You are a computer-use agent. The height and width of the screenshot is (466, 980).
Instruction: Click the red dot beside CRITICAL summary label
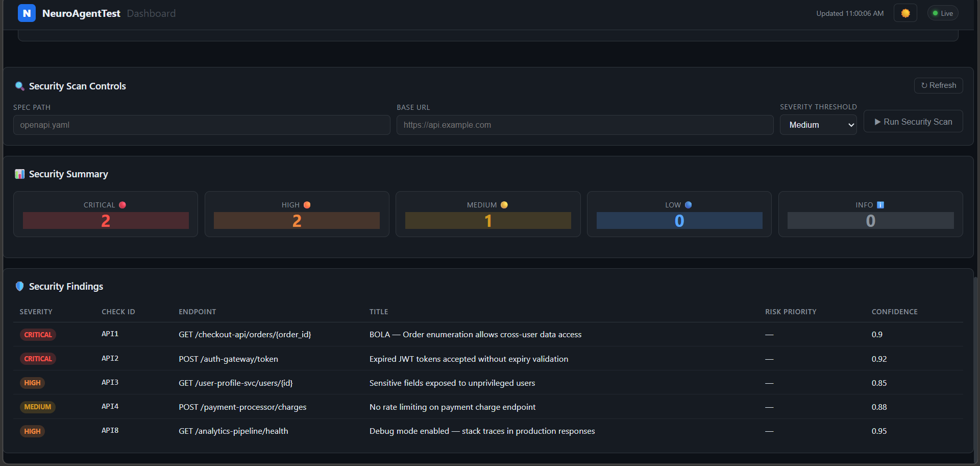[x=122, y=204]
